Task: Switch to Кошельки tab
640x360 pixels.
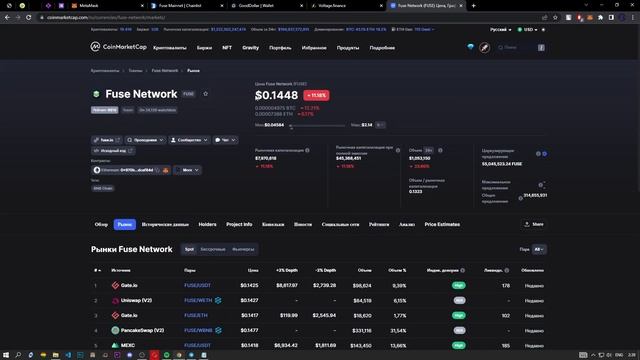Action: pyautogui.click(x=273, y=224)
